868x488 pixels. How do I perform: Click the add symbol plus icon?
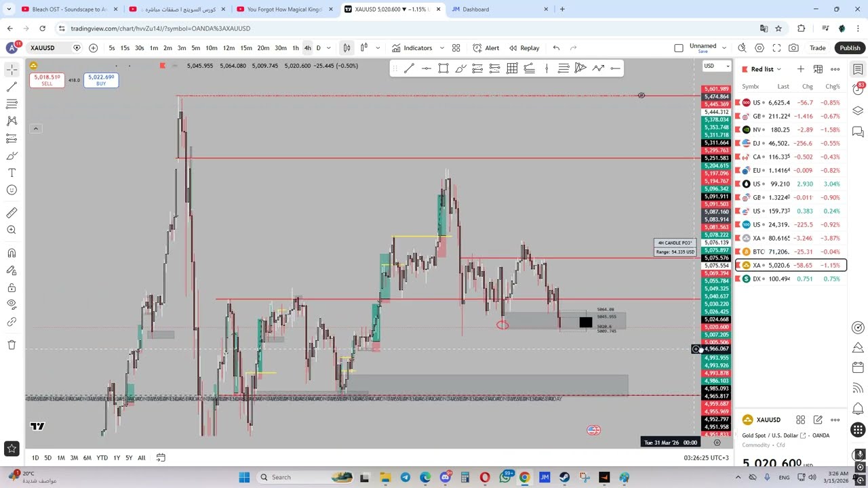pos(93,48)
